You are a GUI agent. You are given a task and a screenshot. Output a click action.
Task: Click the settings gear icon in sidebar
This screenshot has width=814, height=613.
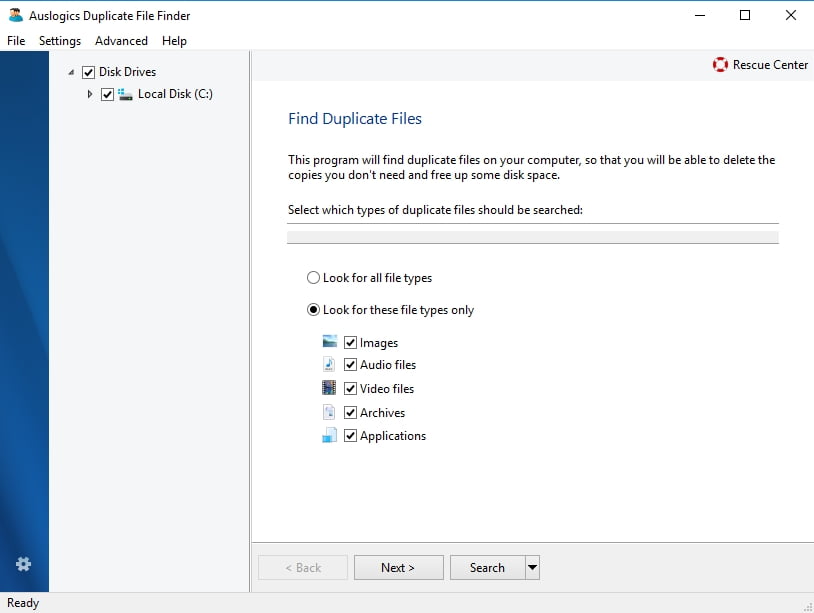(x=24, y=564)
